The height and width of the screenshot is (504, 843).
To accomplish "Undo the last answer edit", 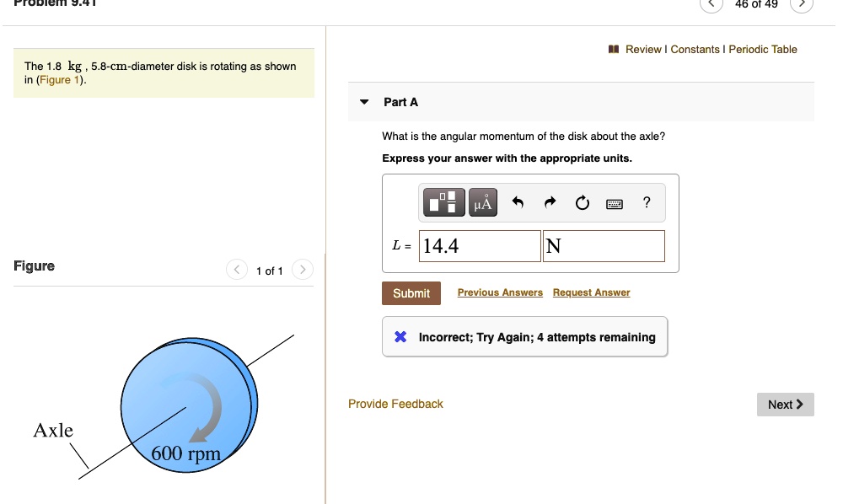I will click(518, 202).
